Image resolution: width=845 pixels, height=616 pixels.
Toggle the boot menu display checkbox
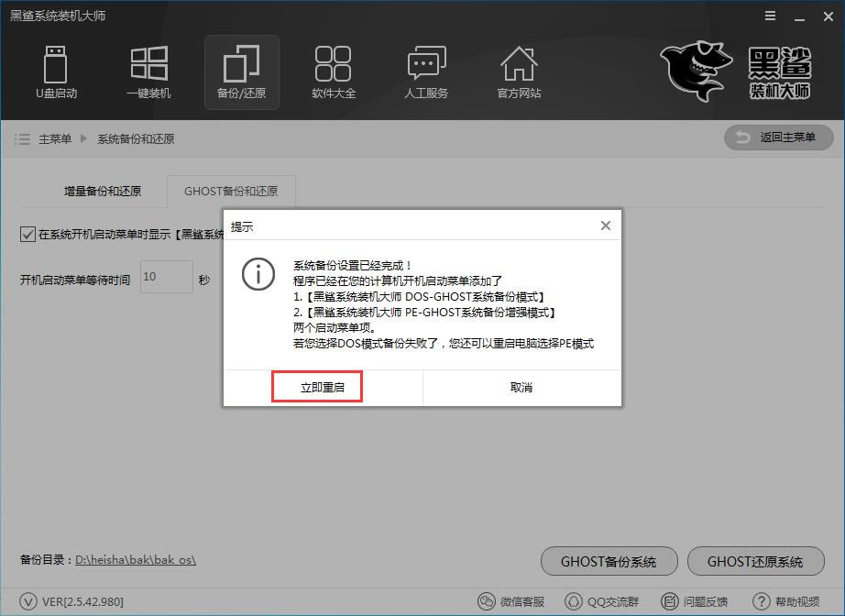coord(27,235)
